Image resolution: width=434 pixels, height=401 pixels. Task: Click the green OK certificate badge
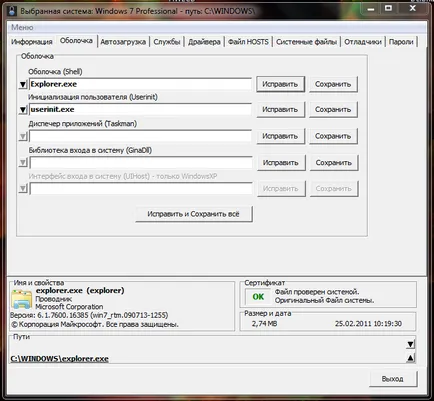coord(258,296)
